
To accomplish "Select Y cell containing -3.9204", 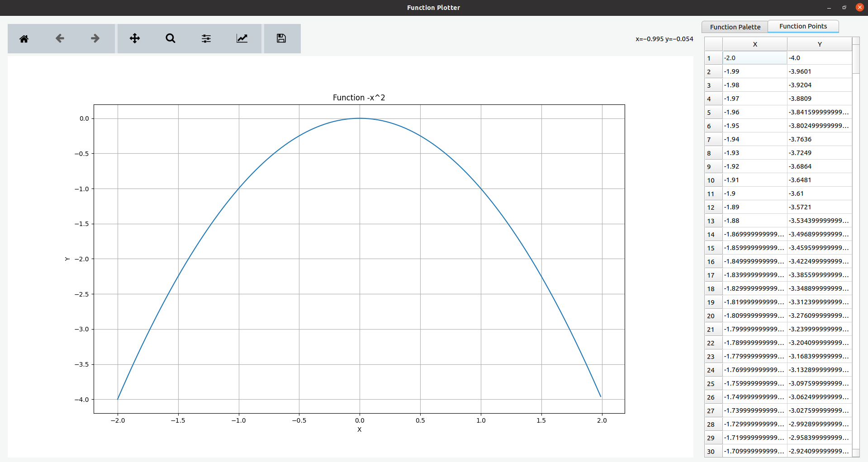I will click(820, 85).
